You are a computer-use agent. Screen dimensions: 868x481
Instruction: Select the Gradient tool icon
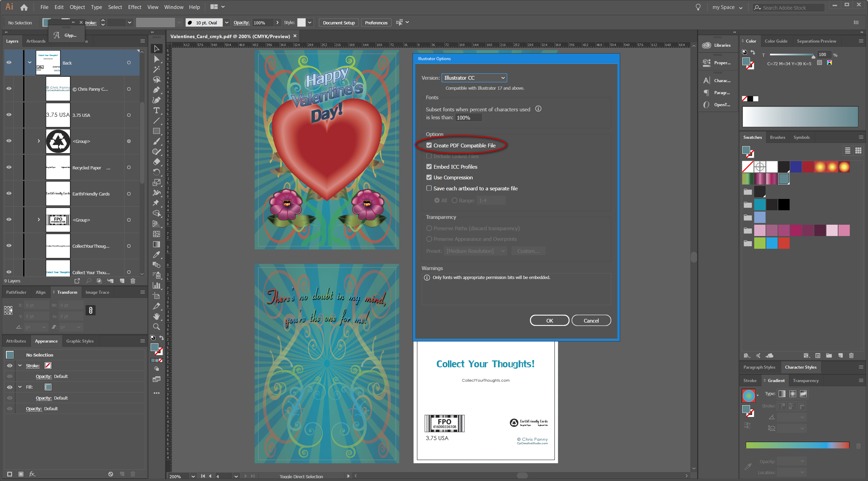click(156, 244)
